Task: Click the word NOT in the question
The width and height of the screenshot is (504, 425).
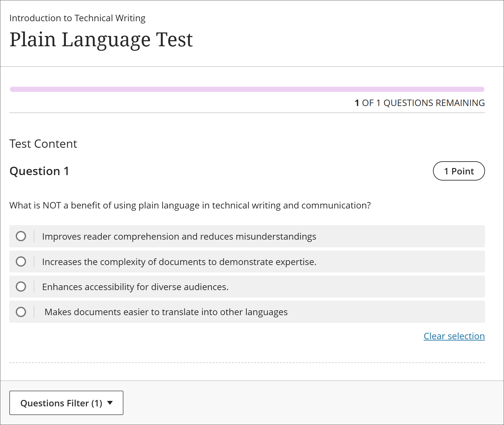Action: click(x=52, y=205)
